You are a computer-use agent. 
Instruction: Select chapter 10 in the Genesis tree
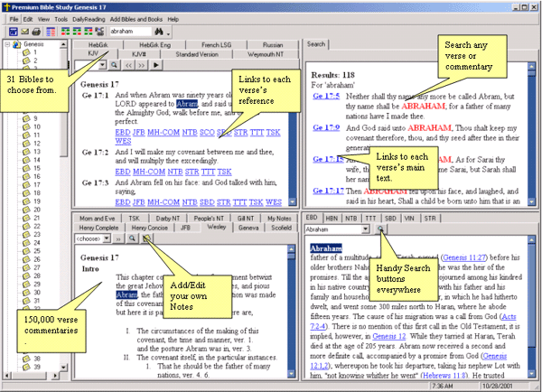click(x=37, y=126)
